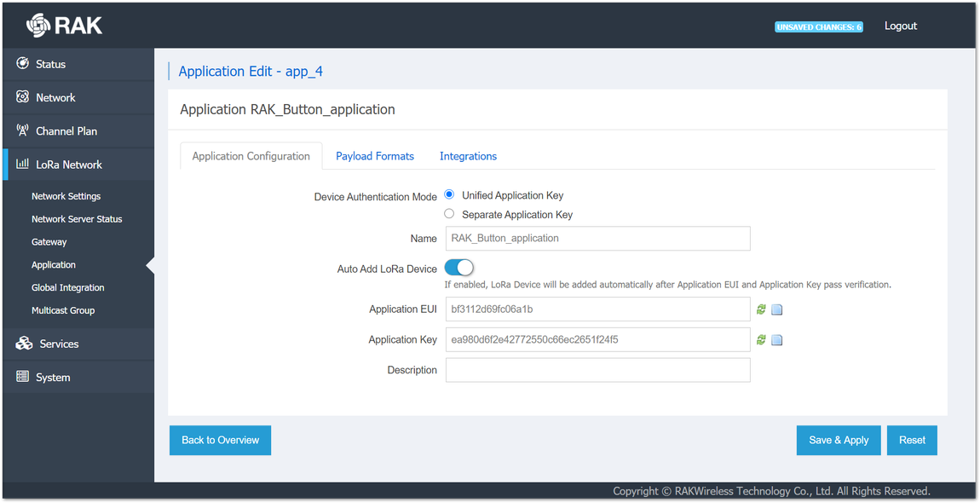Click the Auto Add LoRa Device help text

click(x=667, y=285)
